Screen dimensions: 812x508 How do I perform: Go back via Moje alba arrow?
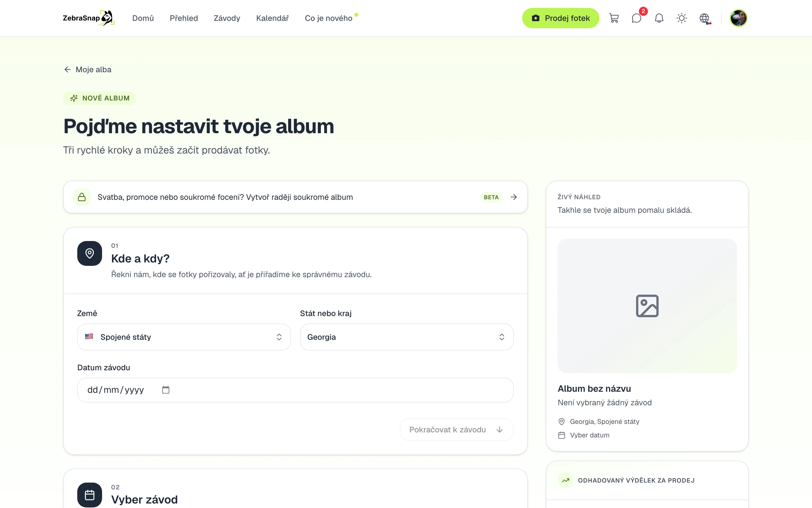(67, 69)
